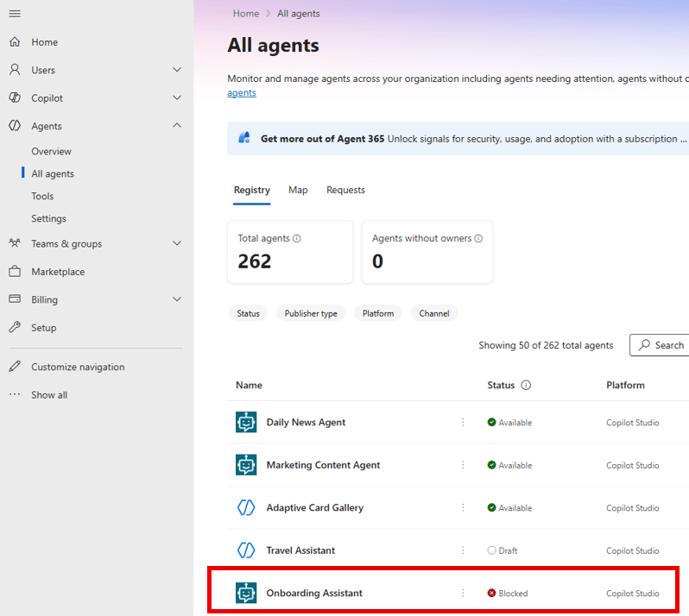Image resolution: width=689 pixels, height=616 pixels.
Task: Click the Name column header
Action: [x=249, y=385]
